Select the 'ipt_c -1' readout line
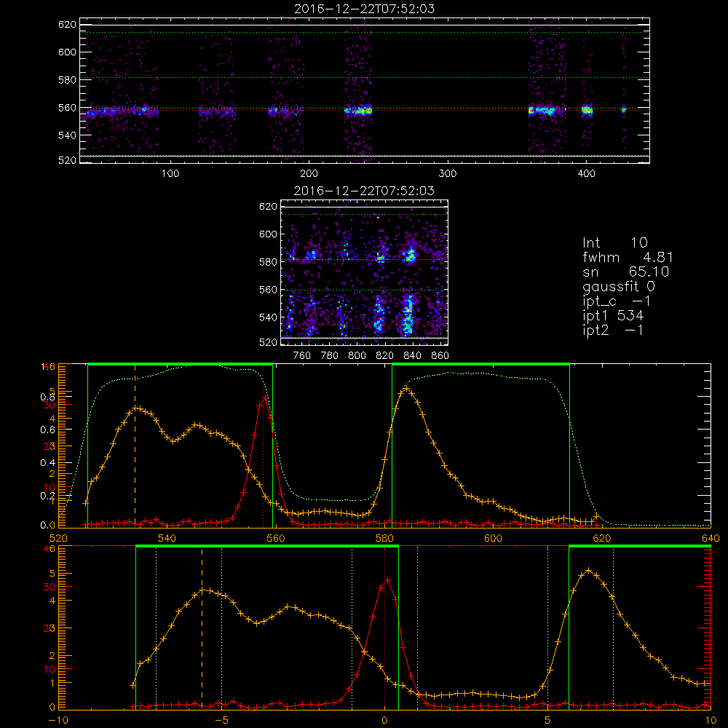728x728 pixels. click(617, 301)
